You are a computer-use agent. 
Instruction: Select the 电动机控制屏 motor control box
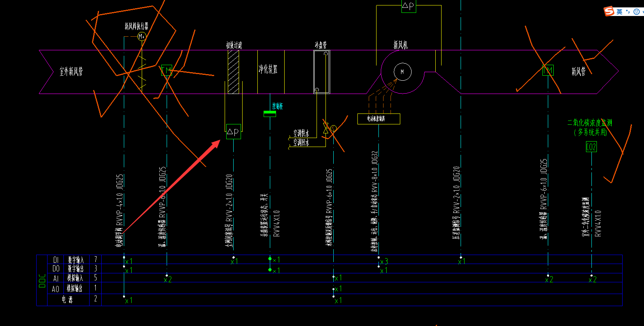[379, 119]
